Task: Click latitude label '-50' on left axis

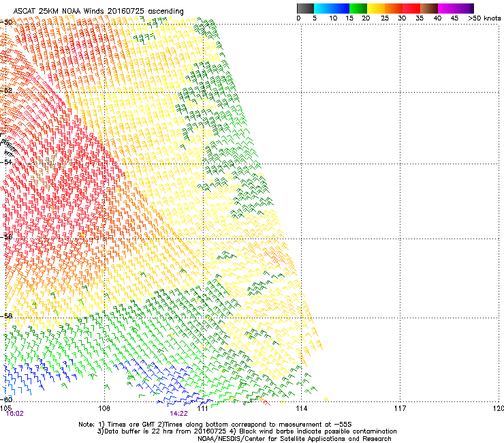Action: (x=7, y=22)
